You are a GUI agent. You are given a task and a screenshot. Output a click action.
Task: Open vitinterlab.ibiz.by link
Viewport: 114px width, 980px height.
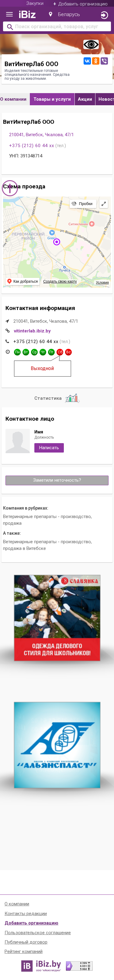[32, 331]
